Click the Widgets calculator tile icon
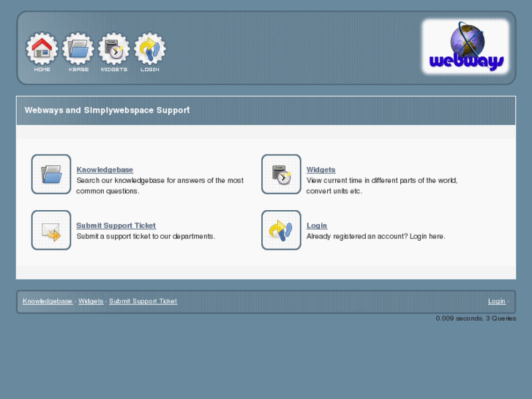 pyautogui.click(x=281, y=174)
